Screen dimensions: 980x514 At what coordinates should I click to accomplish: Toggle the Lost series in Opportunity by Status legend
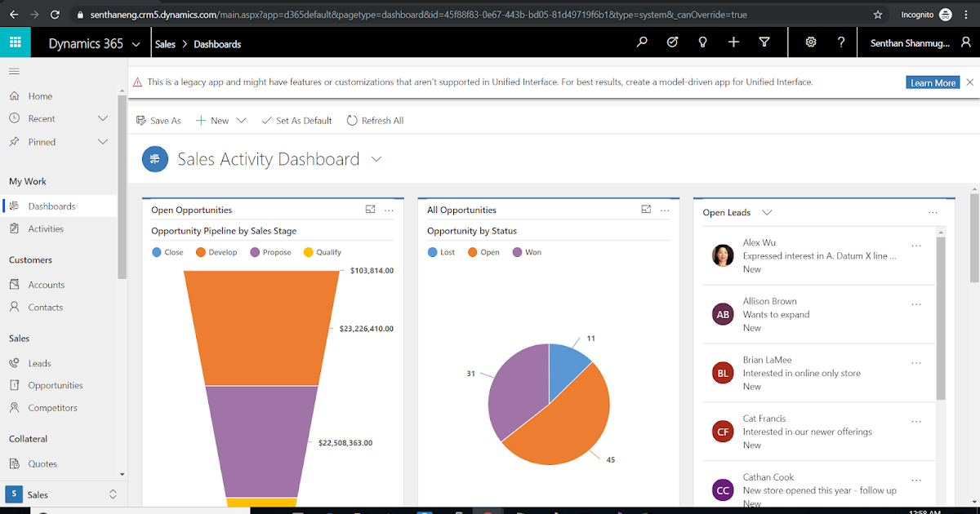pyautogui.click(x=441, y=252)
